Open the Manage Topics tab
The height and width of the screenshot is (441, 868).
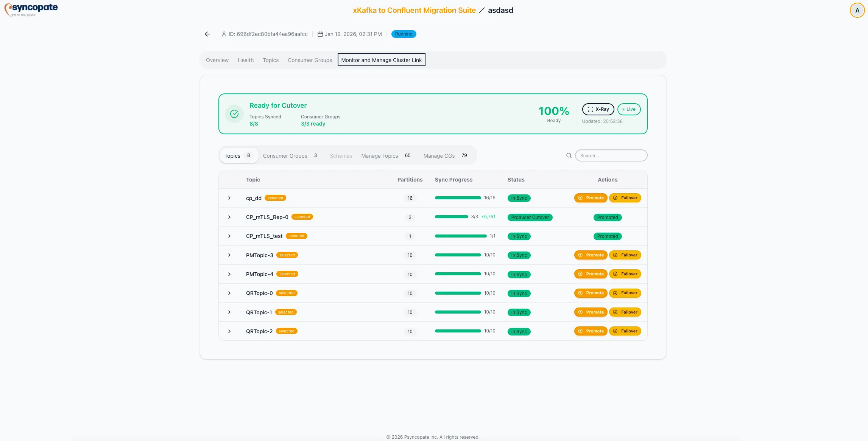click(x=379, y=155)
